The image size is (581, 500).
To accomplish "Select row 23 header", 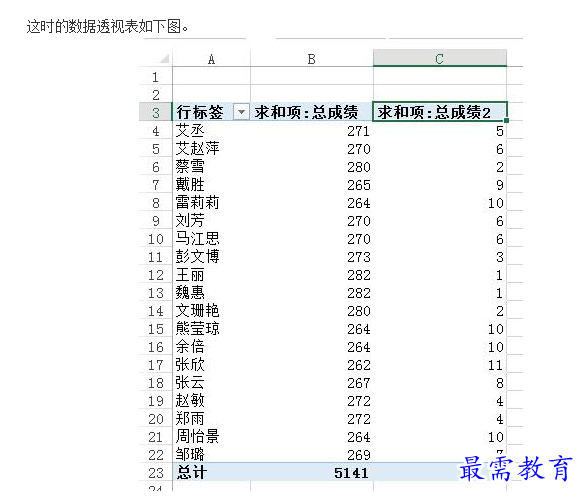I will click(156, 473).
